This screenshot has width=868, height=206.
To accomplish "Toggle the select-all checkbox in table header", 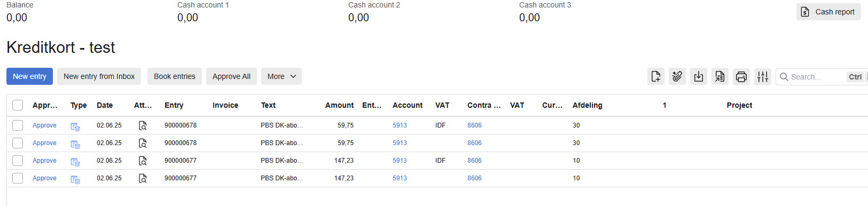I will [18, 105].
